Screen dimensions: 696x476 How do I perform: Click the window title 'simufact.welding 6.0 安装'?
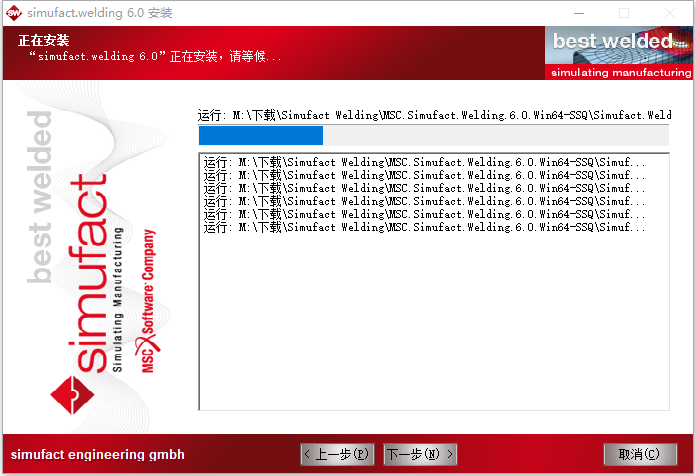pyautogui.click(x=99, y=13)
